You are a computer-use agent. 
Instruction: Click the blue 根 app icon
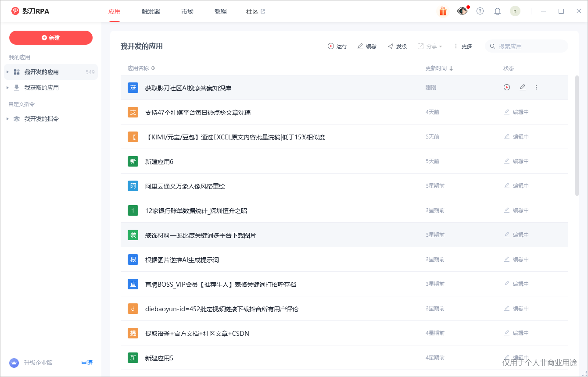[x=133, y=260]
